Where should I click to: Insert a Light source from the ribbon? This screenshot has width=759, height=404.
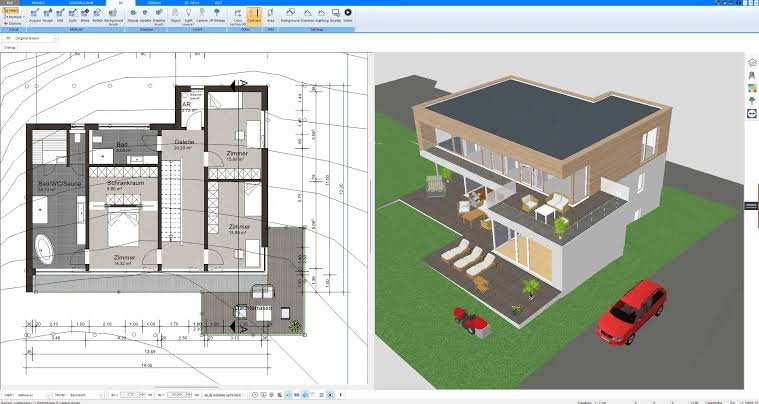(188, 16)
